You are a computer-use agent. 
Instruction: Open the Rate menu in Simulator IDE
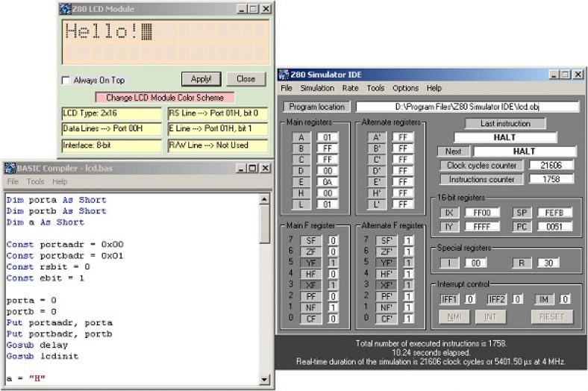[x=350, y=88]
